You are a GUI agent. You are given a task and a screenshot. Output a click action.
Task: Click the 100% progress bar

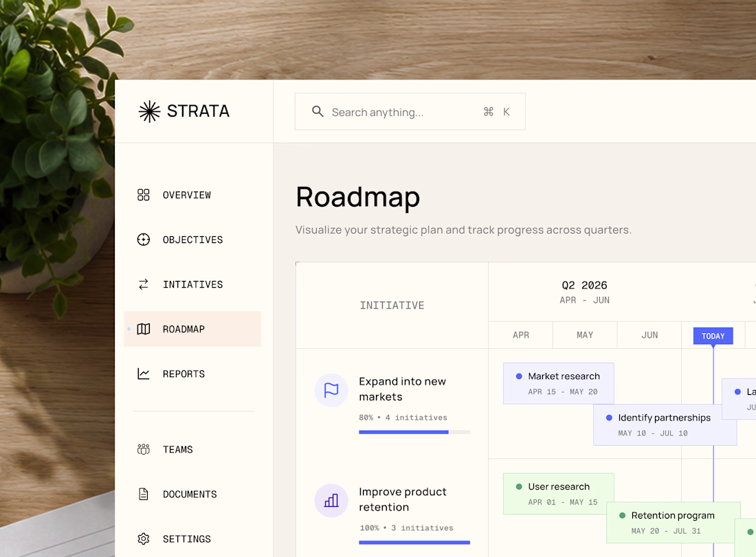tap(414, 543)
